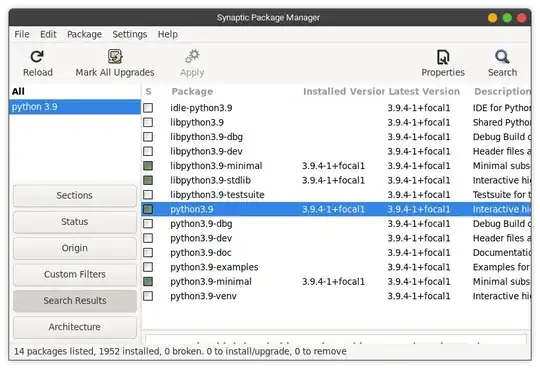
Task: Click the Apply gears icon
Action: click(x=192, y=56)
